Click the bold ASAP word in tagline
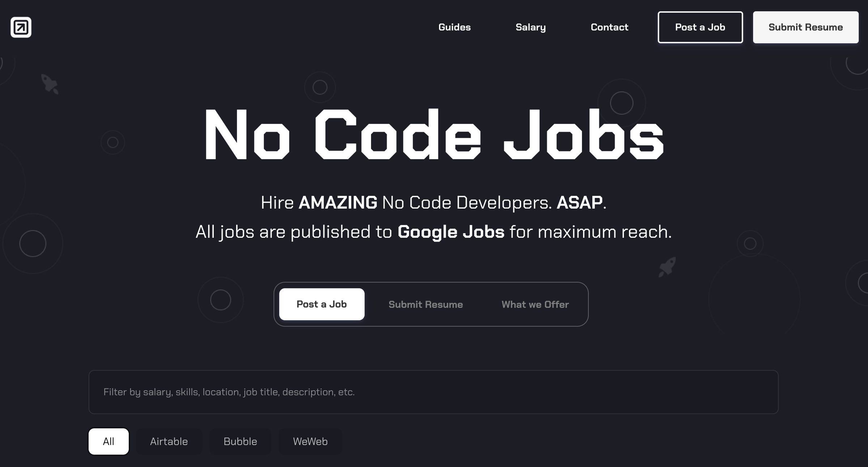This screenshot has height=467, width=868. tap(579, 202)
